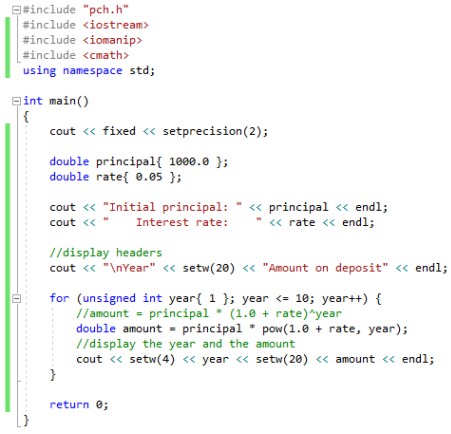Screen dimensions: 451x434
Task: Click 'setprecision(2)' in the cout statement
Action: [x=212, y=131]
